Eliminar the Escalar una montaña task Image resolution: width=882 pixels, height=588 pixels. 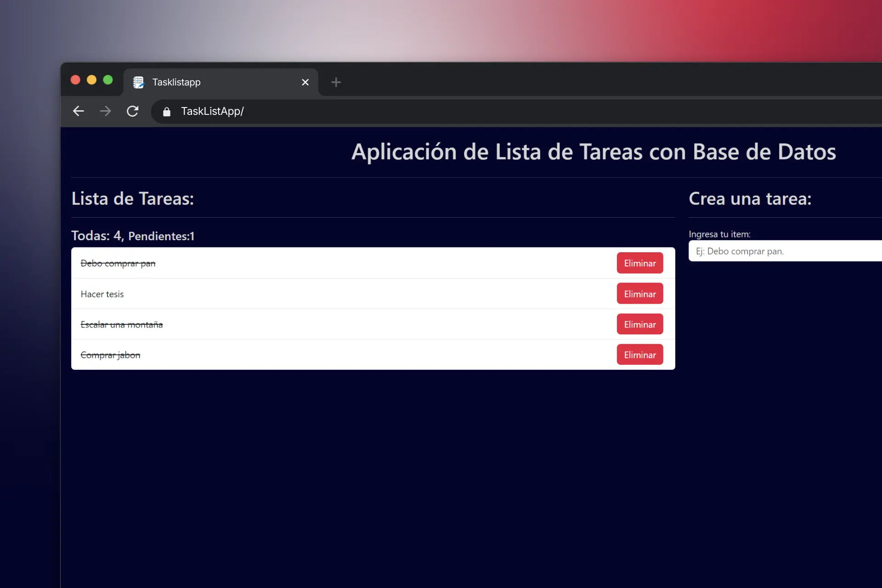[x=639, y=324]
